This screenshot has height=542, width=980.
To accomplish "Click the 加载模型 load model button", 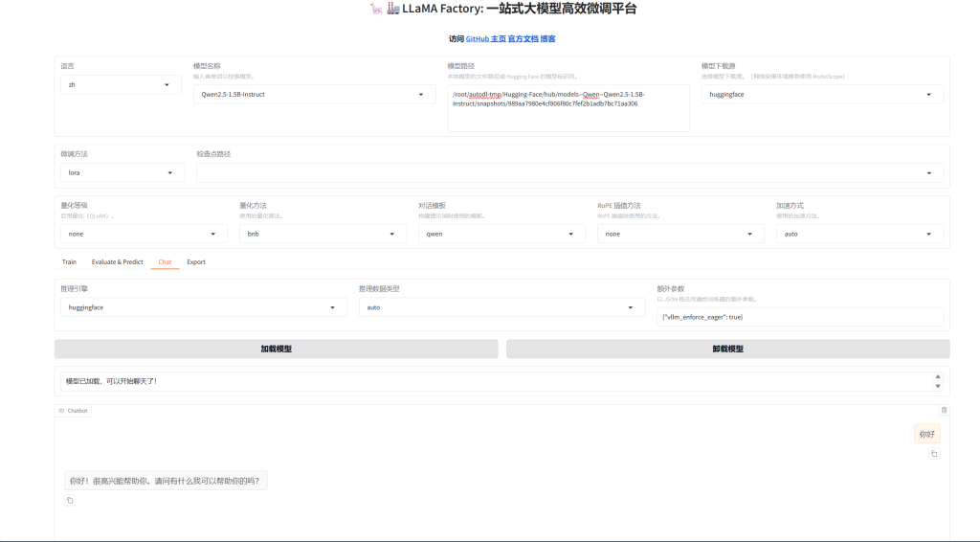I will (x=277, y=349).
